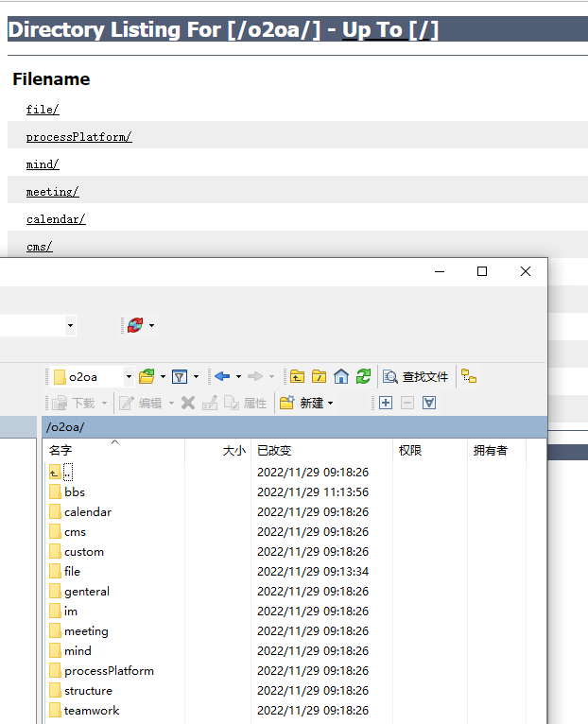Click the file filter funnel icon
588x724 pixels.
(180, 377)
